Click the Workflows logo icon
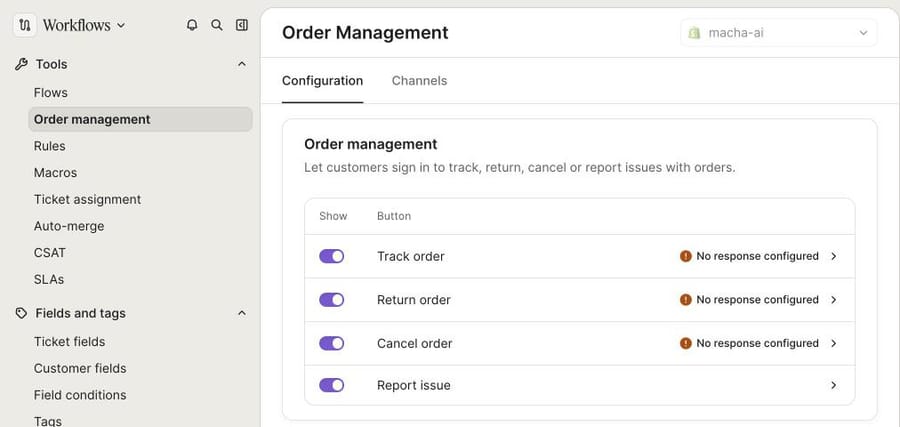This screenshot has width=900, height=427. click(25, 25)
